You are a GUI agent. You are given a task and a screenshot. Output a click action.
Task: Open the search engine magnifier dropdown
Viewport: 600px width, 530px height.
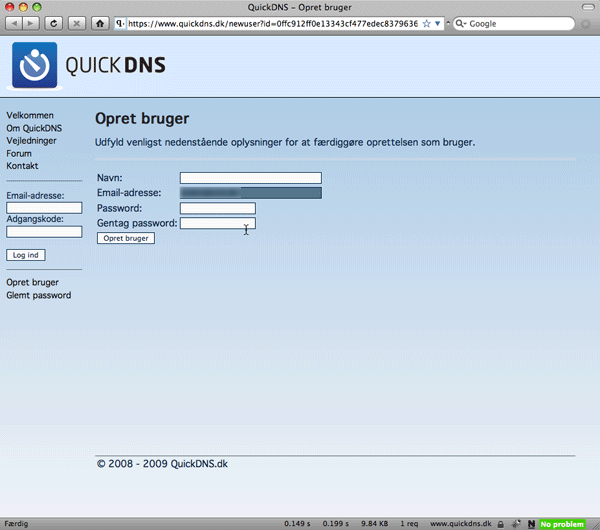[461, 24]
